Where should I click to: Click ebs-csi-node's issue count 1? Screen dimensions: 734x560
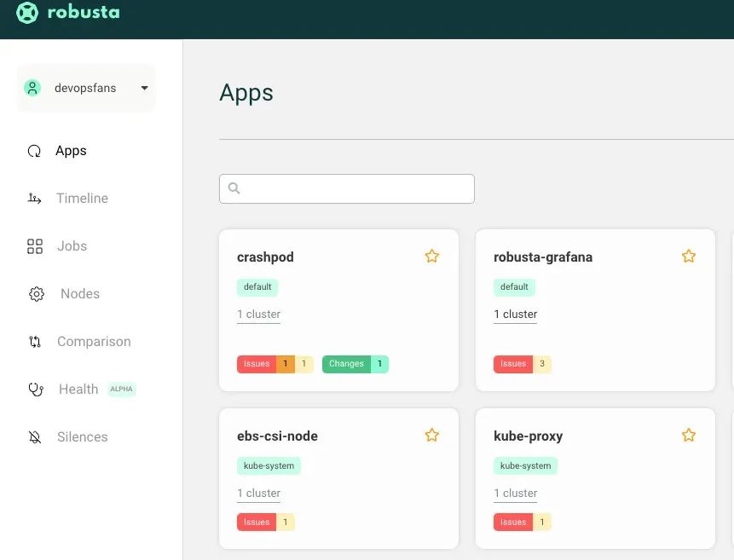tap(285, 522)
